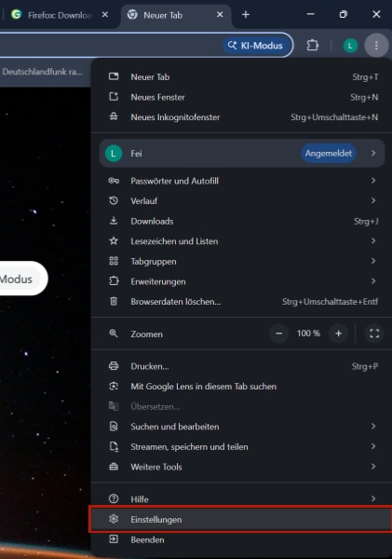Screen dimensions: 392x559
Task: Open Verlauf menu entry
Action: pyautogui.click(x=241, y=200)
